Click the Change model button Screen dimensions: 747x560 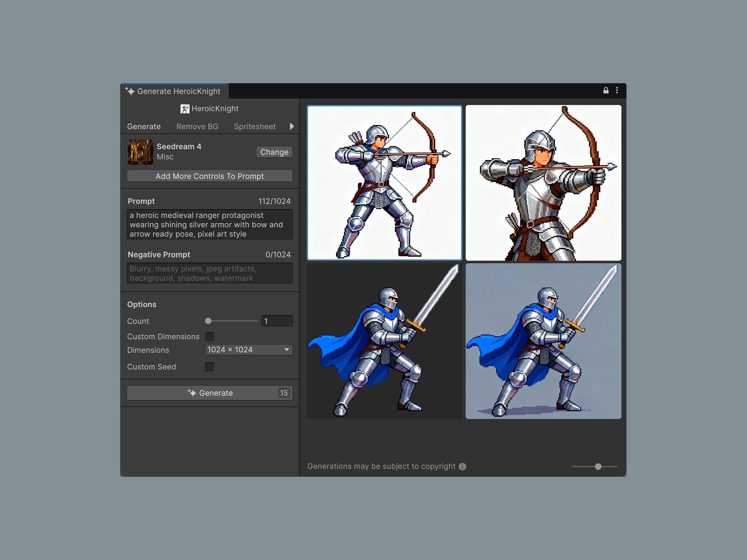click(x=274, y=152)
